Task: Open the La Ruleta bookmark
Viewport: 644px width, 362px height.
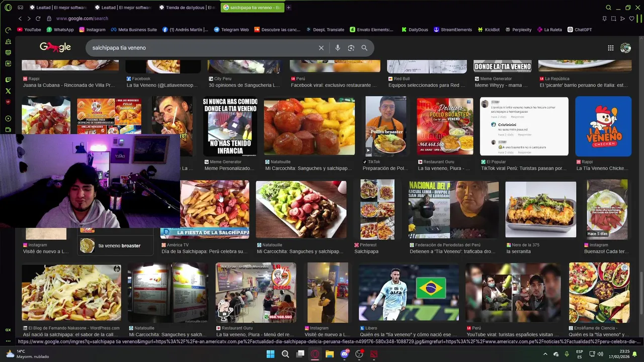Action: [550, 30]
